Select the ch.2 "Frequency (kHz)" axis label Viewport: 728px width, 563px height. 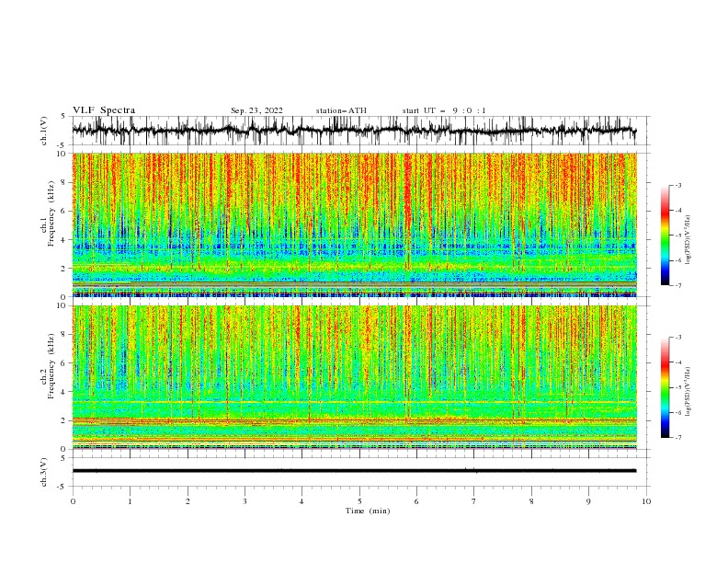(x=51, y=366)
